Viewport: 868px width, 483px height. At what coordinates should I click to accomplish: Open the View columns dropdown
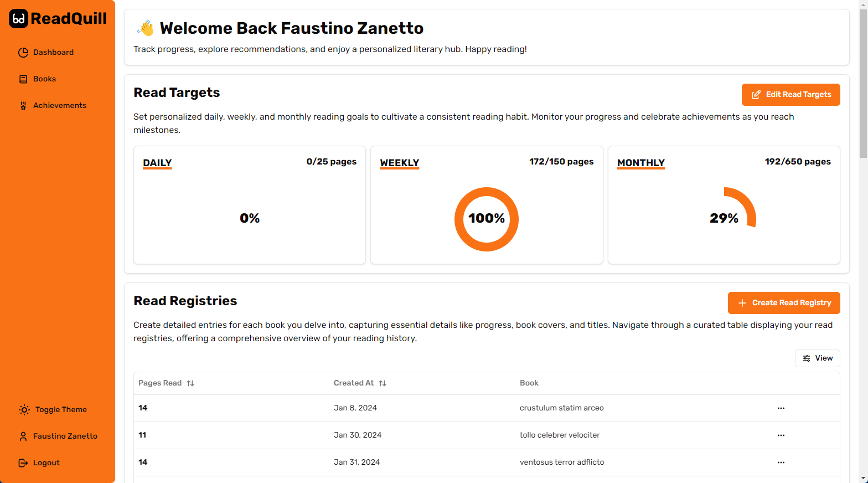tap(817, 358)
